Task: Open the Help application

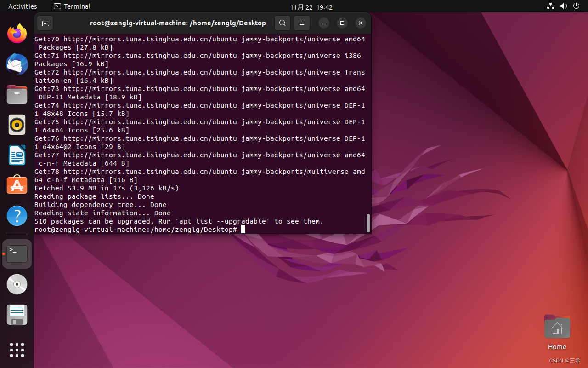Action: 17,215
